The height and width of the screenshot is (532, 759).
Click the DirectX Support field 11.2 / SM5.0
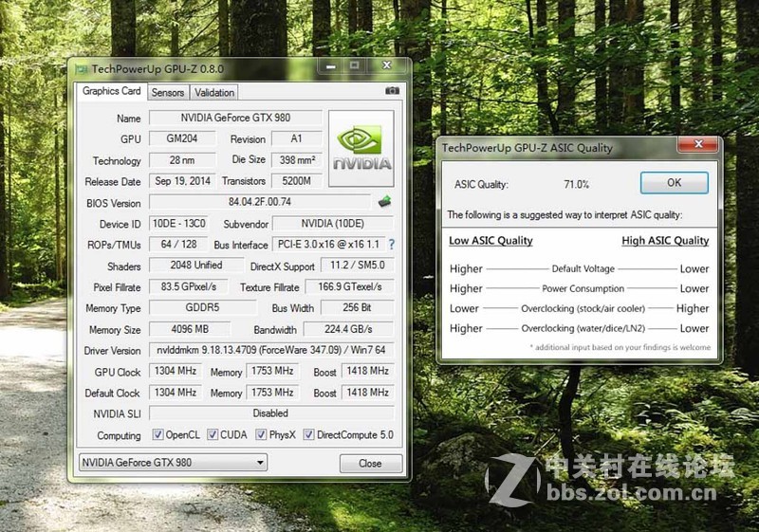click(x=358, y=265)
